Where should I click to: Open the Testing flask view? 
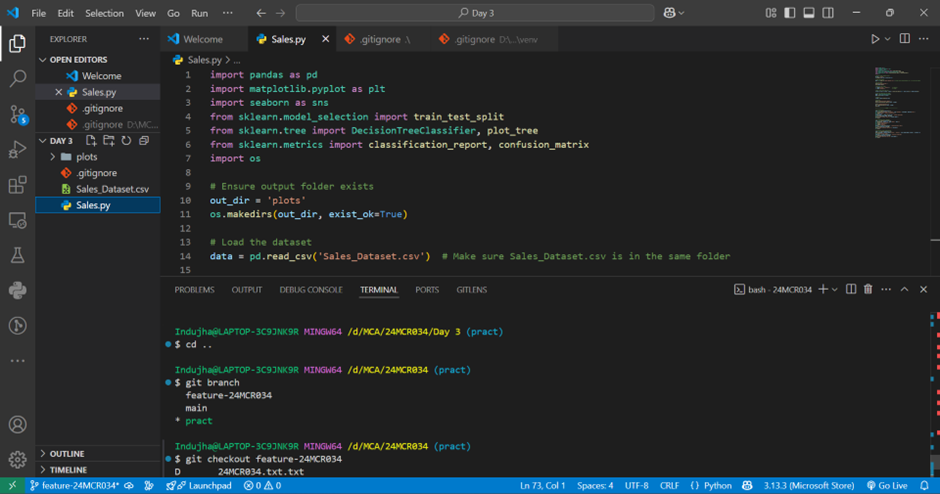17,255
